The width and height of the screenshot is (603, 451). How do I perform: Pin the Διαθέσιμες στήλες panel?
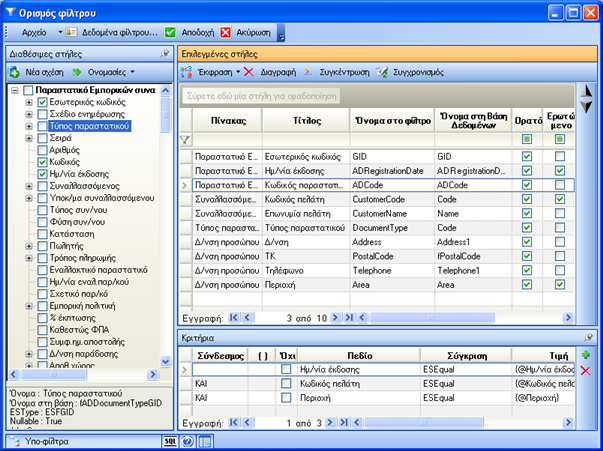point(165,54)
